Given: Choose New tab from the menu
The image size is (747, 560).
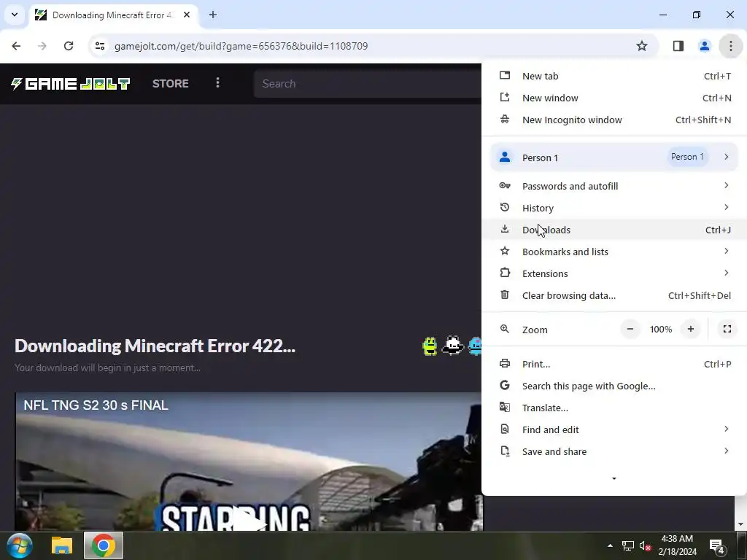Looking at the screenshot, I should coord(614,76).
